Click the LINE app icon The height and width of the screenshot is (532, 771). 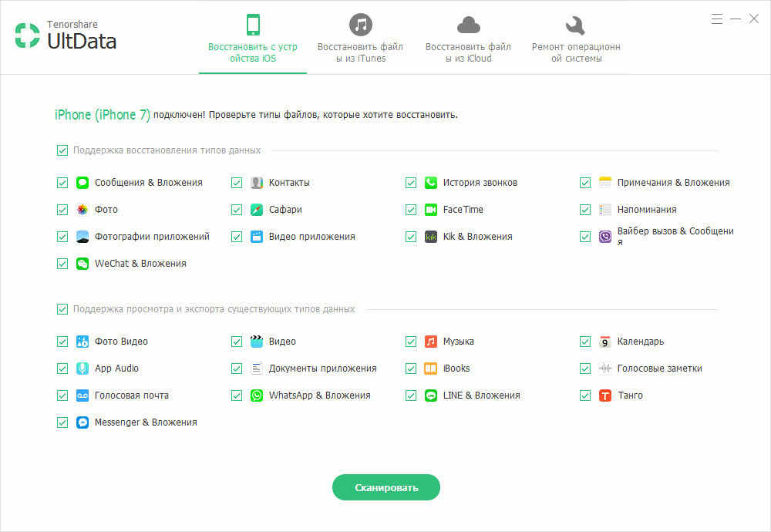[x=431, y=396]
